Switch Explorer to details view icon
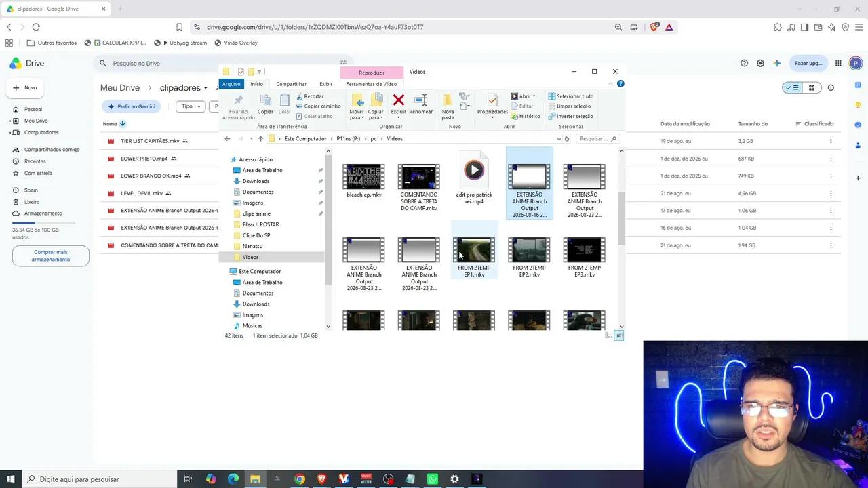 coord(609,335)
